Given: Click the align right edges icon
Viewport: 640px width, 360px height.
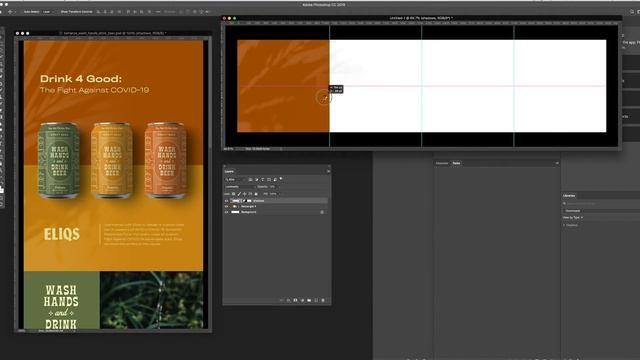Looking at the screenshot, I should 112,12.
